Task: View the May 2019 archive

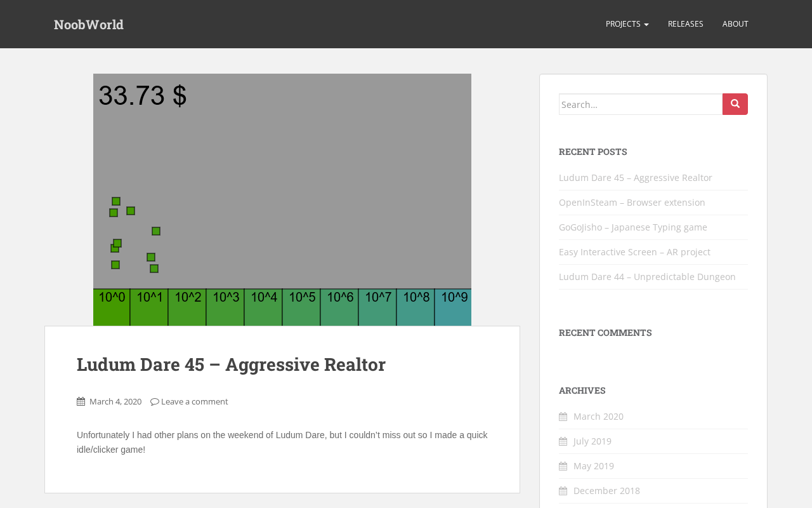Action: (594, 466)
